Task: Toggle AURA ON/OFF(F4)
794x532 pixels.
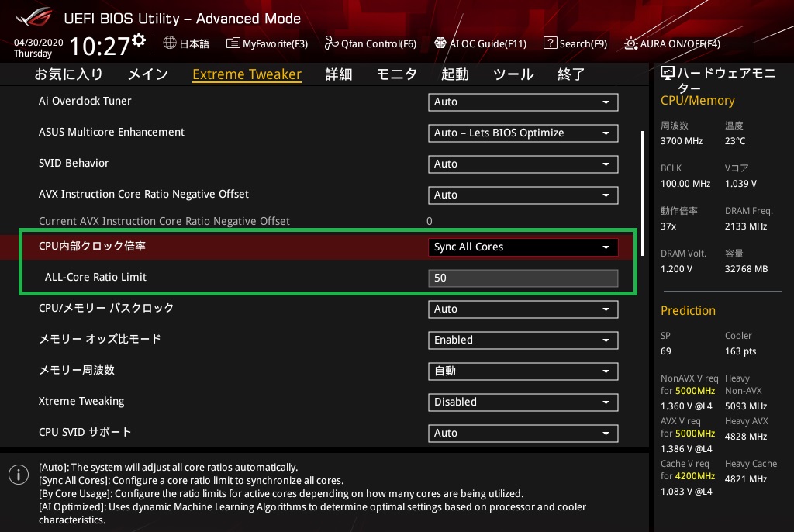Action: 680,43
